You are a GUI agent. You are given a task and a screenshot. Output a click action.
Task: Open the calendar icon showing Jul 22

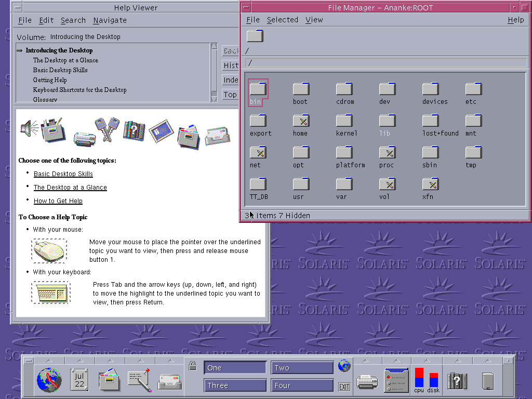pyautogui.click(x=79, y=380)
